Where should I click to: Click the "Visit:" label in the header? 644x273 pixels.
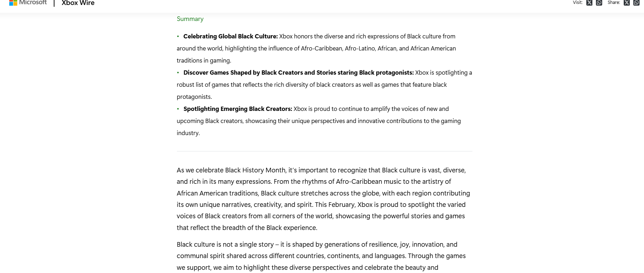click(577, 2)
